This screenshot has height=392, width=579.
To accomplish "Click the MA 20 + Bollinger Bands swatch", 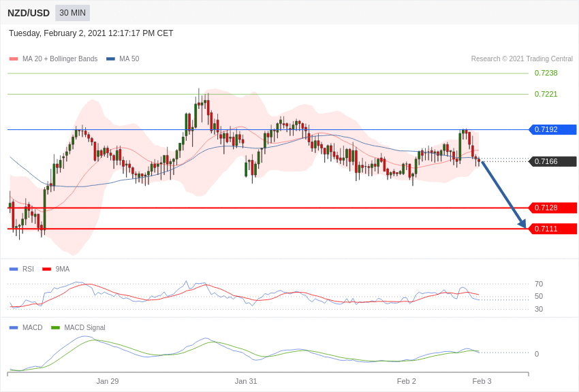I will [14, 59].
